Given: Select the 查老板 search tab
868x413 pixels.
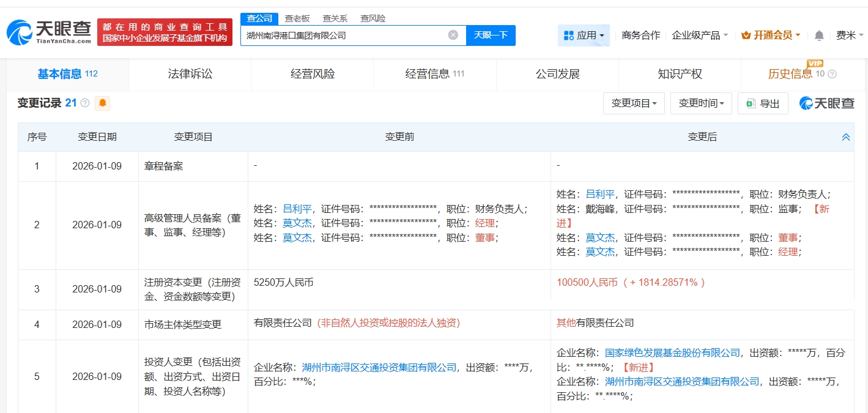Looking at the screenshot, I should 297,18.
